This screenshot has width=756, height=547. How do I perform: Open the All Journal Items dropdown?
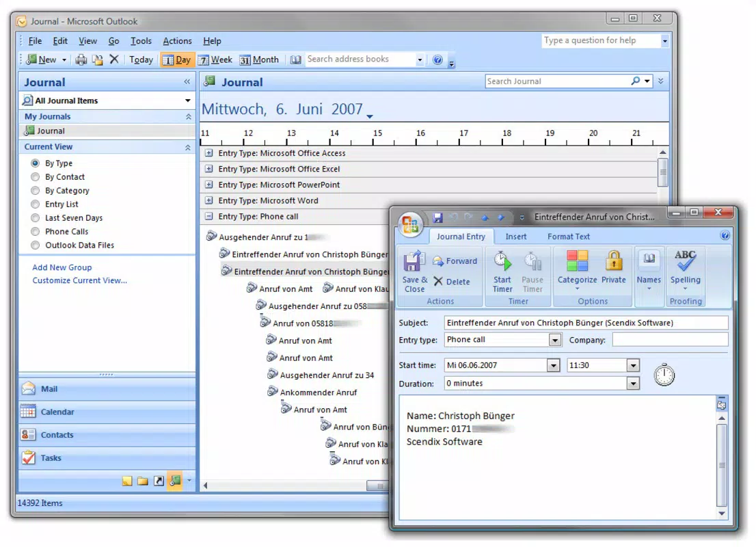pyautogui.click(x=187, y=101)
